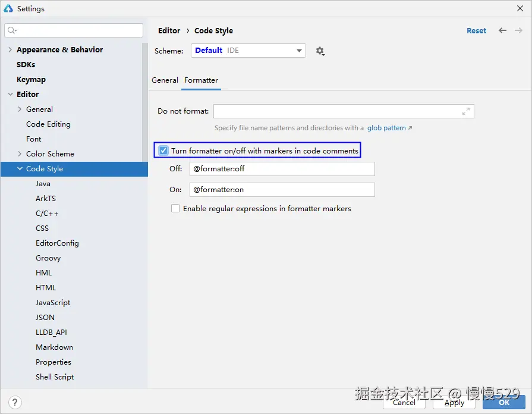Click the back navigation arrow
Image resolution: width=532 pixels, height=414 pixels.
coord(502,30)
